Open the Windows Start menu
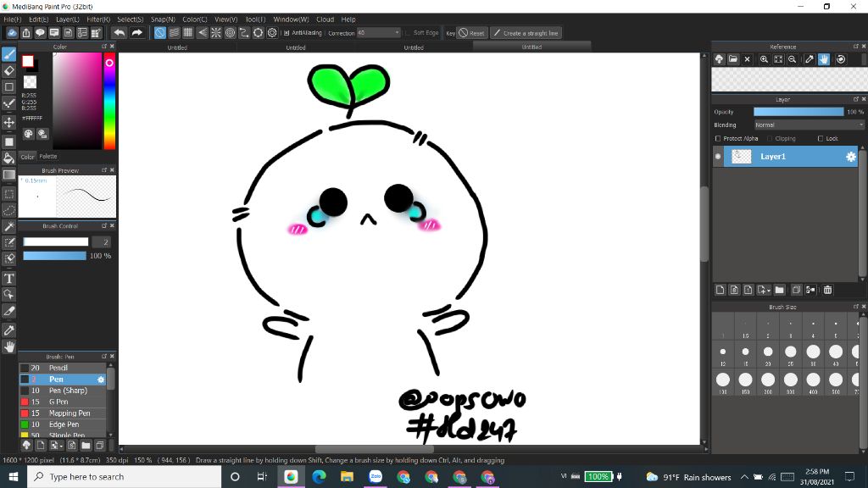This screenshot has width=868, height=488. pyautogui.click(x=14, y=477)
